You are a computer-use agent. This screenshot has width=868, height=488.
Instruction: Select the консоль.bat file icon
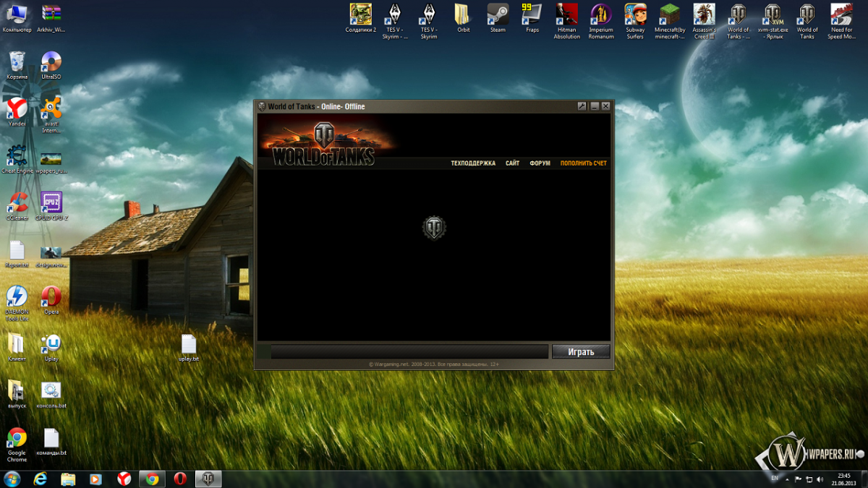pyautogui.click(x=51, y=394)
